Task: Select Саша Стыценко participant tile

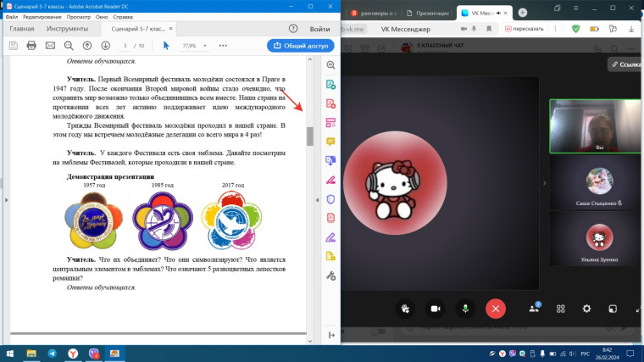Action: click(597, 183)
